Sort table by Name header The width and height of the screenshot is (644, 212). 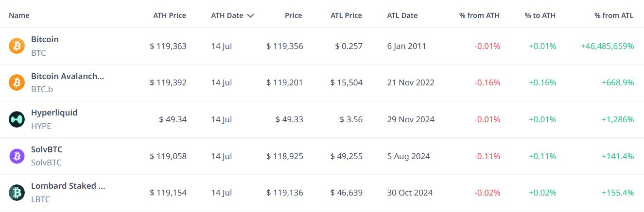pos(19,16)
